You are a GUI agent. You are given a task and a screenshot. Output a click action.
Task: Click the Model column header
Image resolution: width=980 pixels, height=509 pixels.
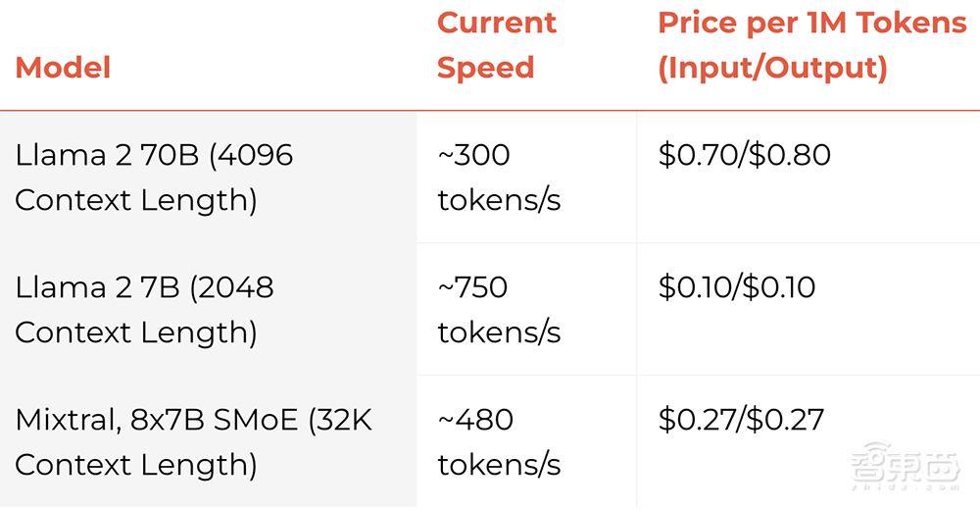click(63, 68)
